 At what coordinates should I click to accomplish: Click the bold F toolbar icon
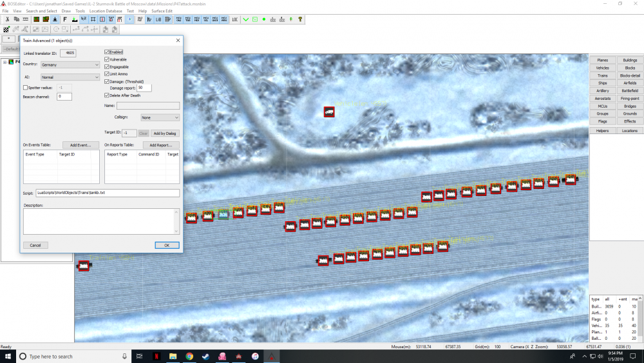tap(65, 19)
